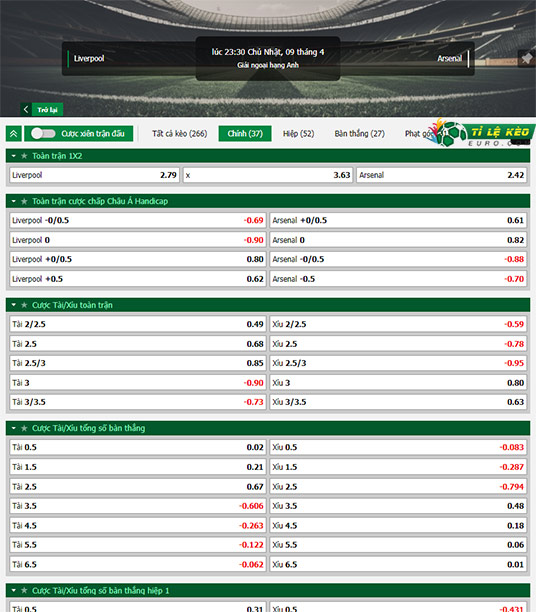The image size is (536, 612).
Task: Collapse the Châu Á Handicap section arrow
Action: coord(14,201)
